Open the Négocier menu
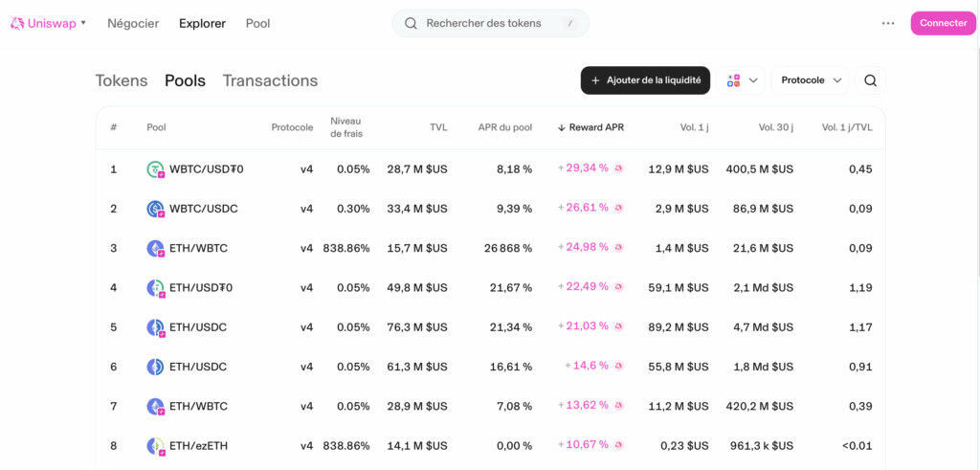Viewport: 980px width, 470px height. coord(133,24)
